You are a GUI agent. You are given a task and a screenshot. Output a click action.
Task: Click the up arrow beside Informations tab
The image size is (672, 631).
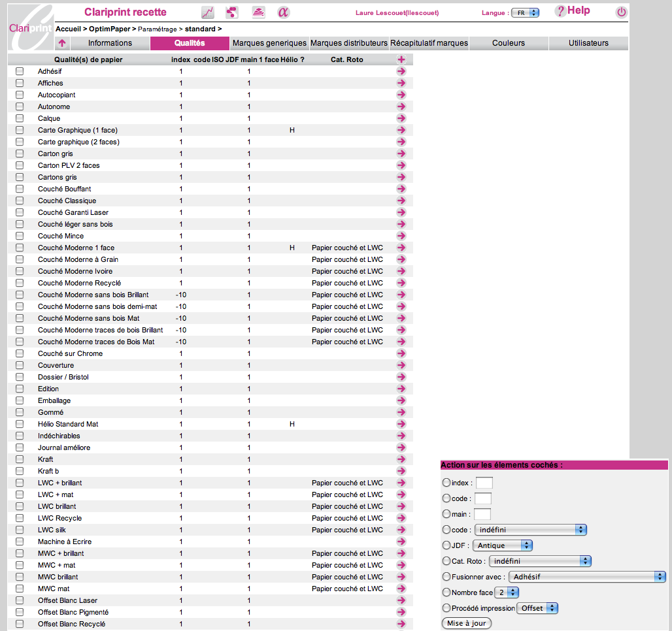click(x=62, y=44)
